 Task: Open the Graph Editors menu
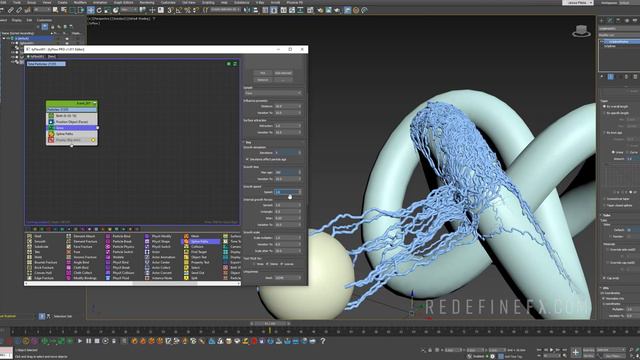click(124, 2)
